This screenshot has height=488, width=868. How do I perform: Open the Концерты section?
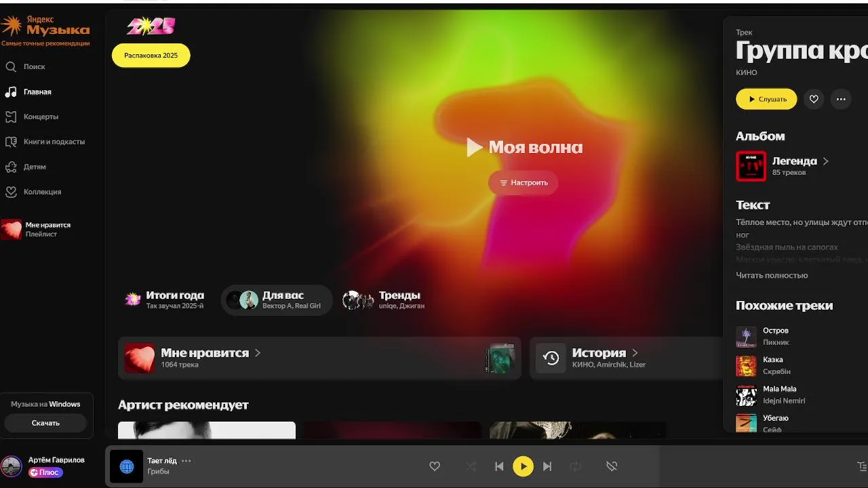point(41,117)
